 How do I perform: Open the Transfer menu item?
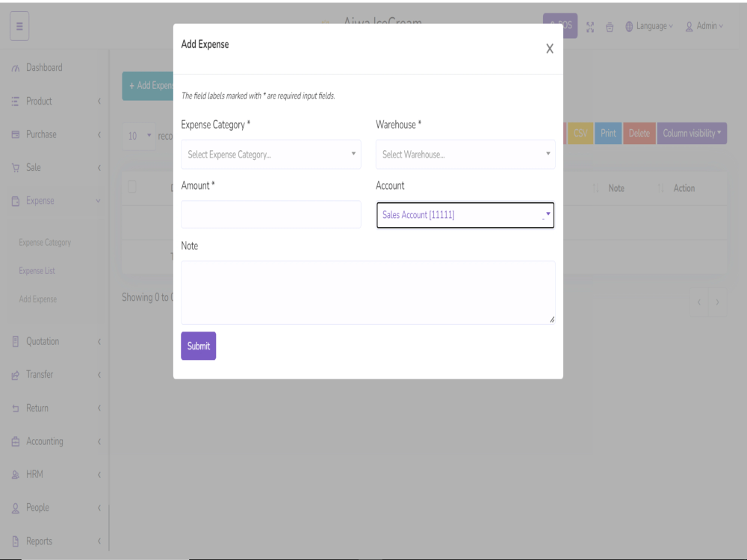[x=40, y=374]
